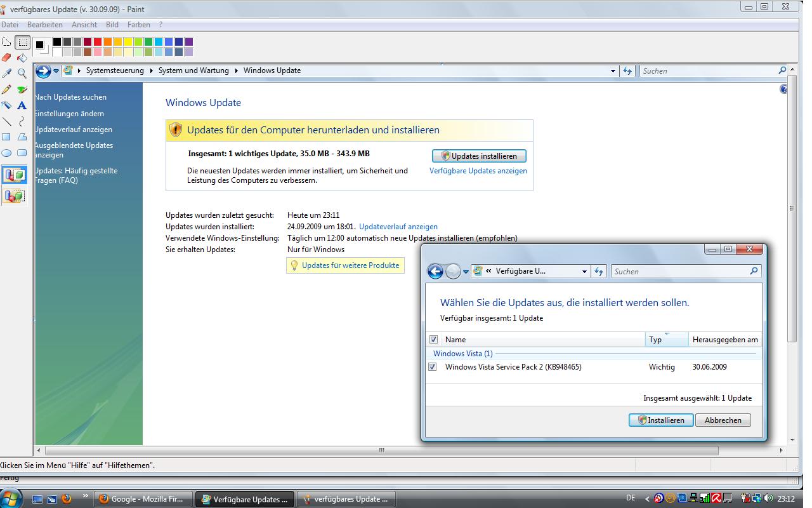812x508 pixels.
Task: Activate the Airbrush spray tool
Action: (x=6, y=105)
